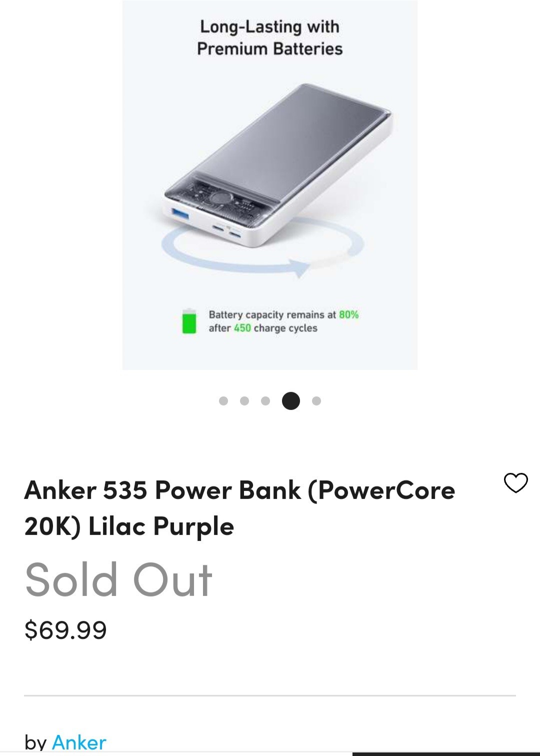This screenshot has height=756, width=540.
Task: Go to first carousel image dot
Action: (223, 401)
